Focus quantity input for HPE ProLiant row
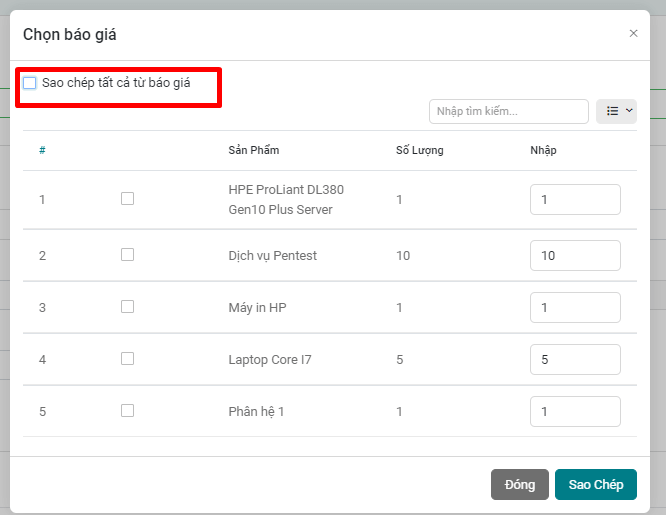 coord(575,200)
